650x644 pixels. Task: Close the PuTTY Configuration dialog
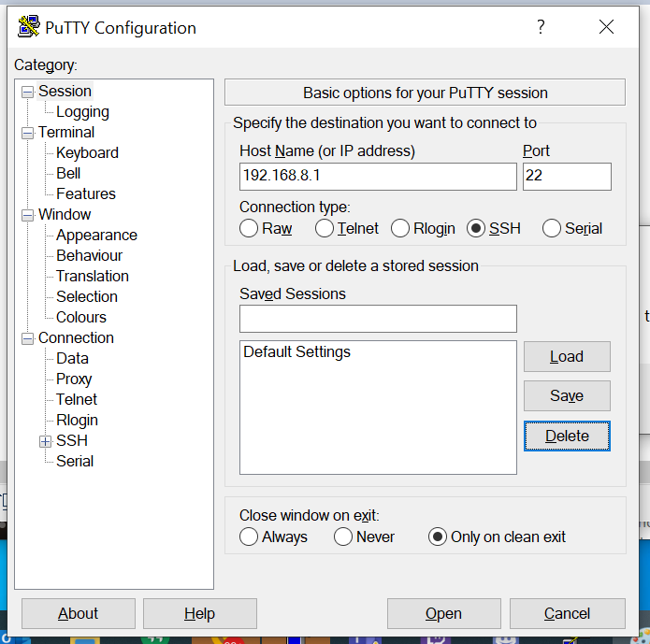click(x=606, y=27)
